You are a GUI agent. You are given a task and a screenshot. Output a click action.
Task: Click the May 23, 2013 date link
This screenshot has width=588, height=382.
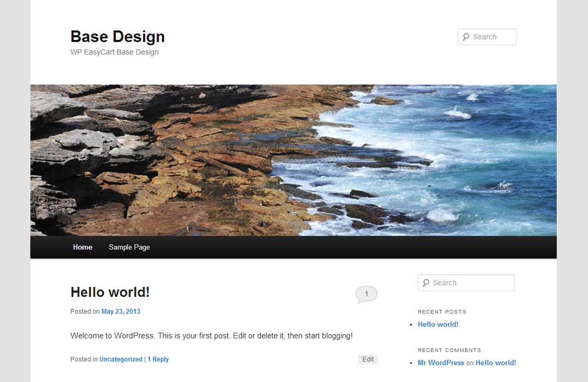coord(121,311)
